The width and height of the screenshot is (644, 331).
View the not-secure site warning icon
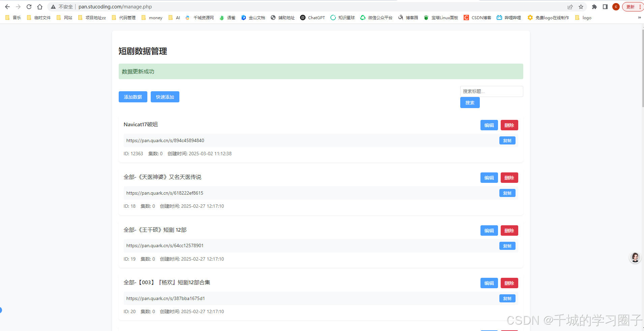pos(53,7)
